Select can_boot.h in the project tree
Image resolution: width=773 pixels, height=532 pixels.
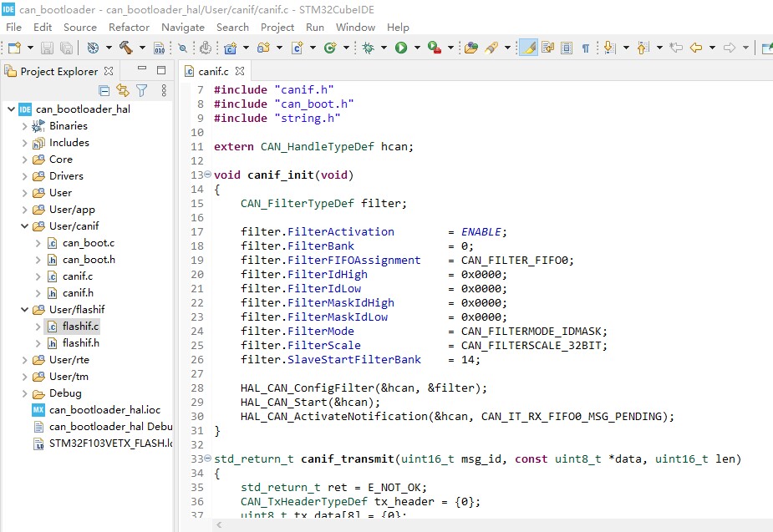[x=89, y=260]
